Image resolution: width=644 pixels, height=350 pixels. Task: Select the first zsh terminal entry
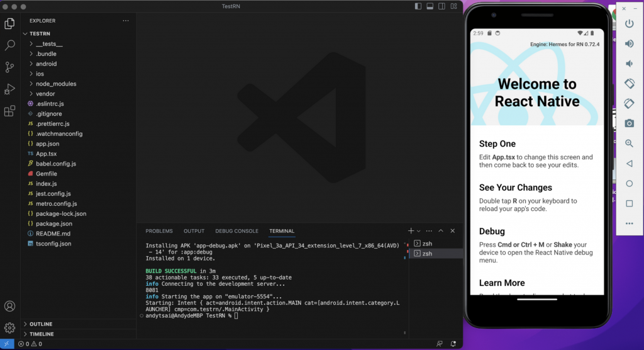(x=436, y=244)
